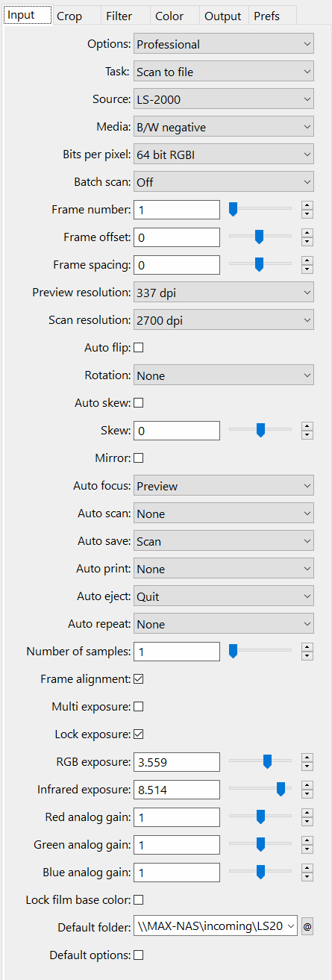Open the Options dropdown showing Professional

click(224, 44)
